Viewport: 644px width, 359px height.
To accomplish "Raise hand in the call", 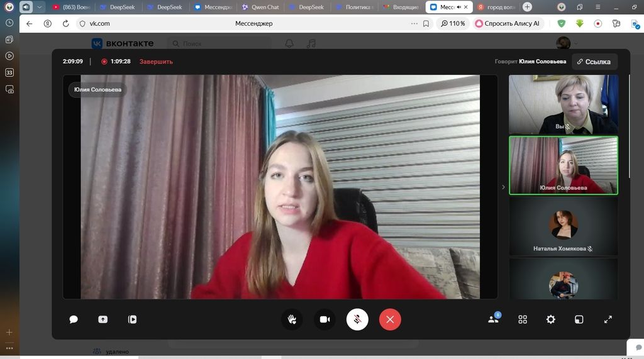I will (x=292, y=319).
